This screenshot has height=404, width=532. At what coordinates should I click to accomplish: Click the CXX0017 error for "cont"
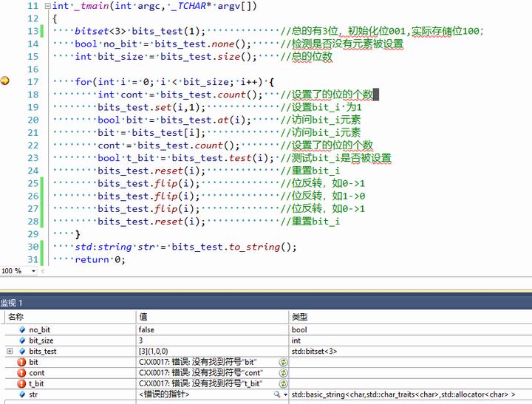point(201,373)
